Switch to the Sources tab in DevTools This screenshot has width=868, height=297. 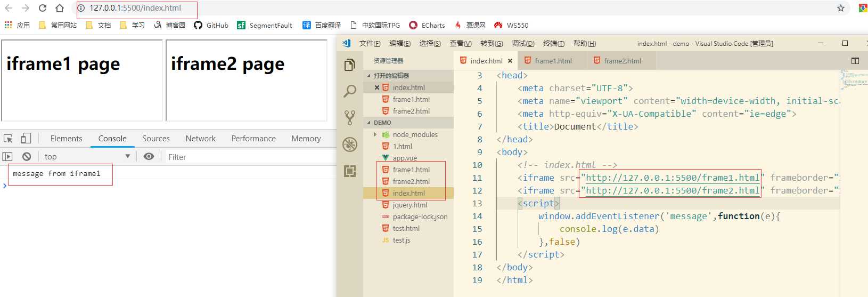coord(156,139)
